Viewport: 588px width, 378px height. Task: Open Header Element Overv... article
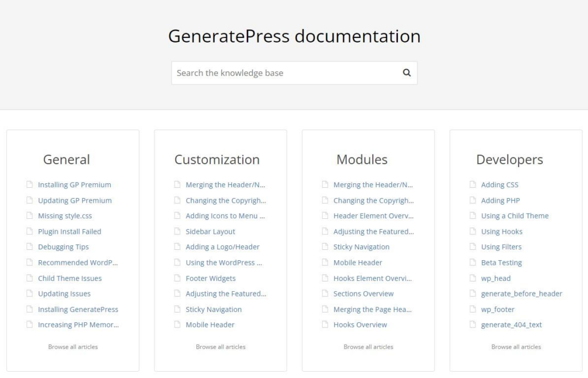pyautogui.click(x=373, y=215)
